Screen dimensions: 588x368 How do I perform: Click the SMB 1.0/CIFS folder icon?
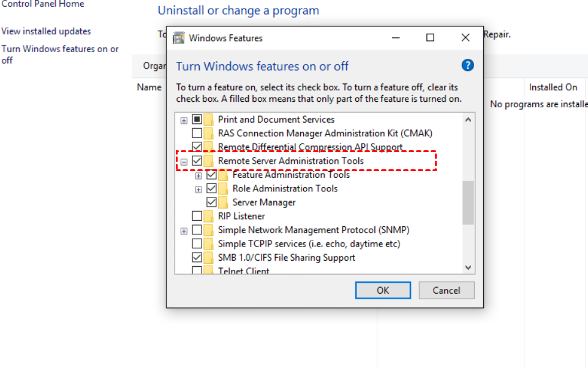click(208, 258)
